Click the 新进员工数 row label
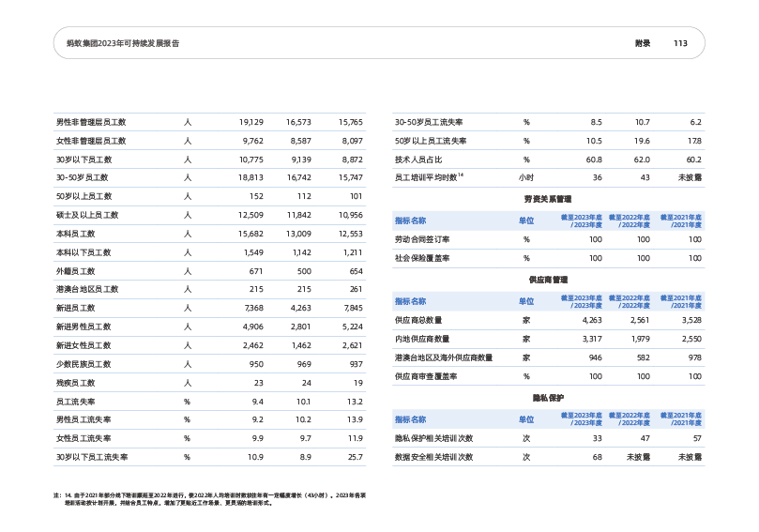The image size is (759, 532). pos(77,308)
